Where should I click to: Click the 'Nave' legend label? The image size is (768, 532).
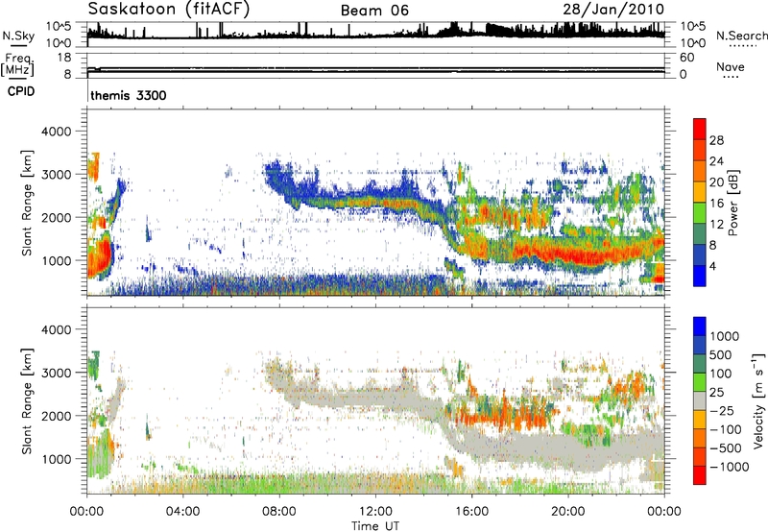pyautogui.click(x=731, y=66)
